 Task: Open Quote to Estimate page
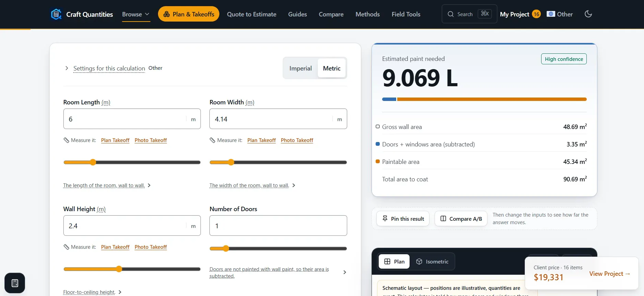[x=252, y=14]
